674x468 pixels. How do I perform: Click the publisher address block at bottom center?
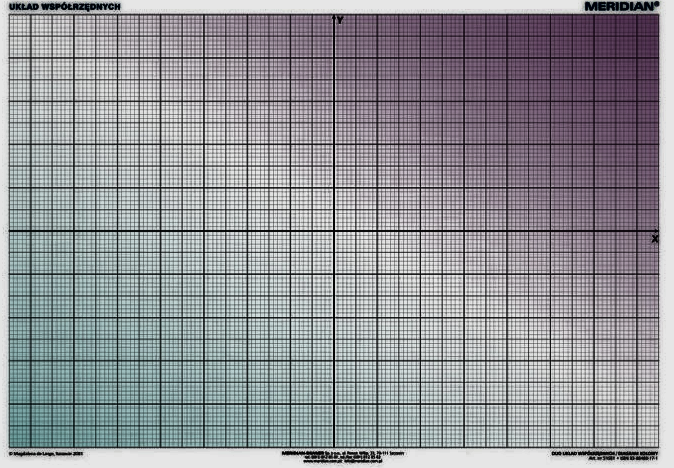[x=343, y=457]
